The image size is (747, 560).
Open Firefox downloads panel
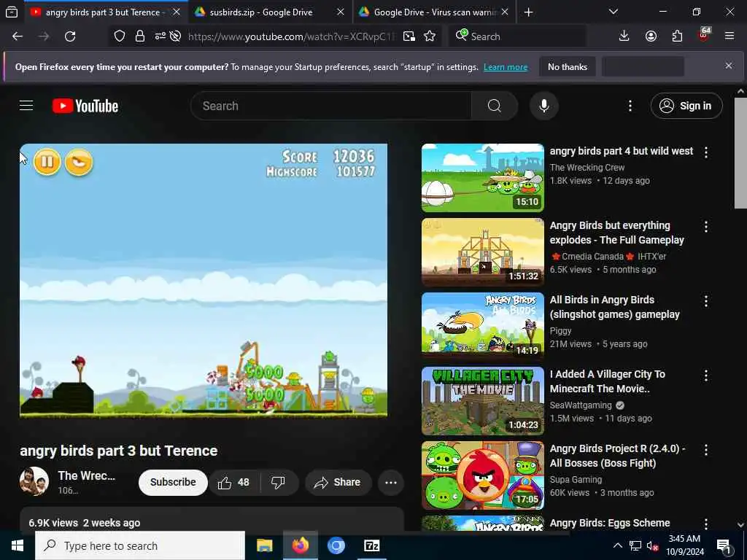coord(624,36)
